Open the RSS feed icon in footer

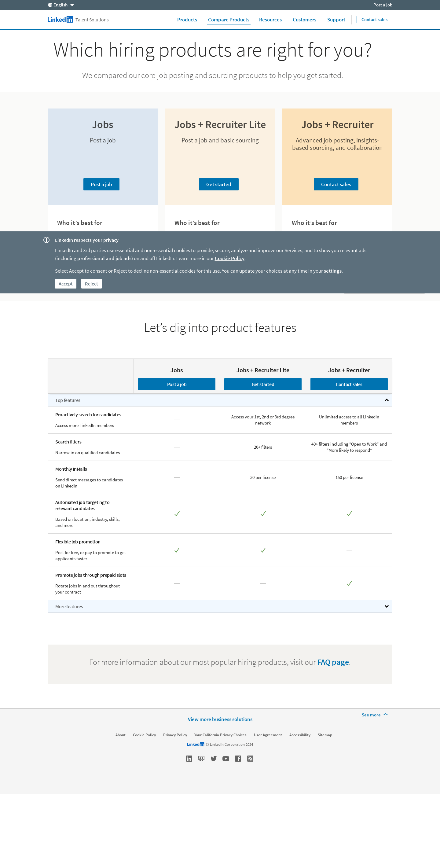click(250, 759)
